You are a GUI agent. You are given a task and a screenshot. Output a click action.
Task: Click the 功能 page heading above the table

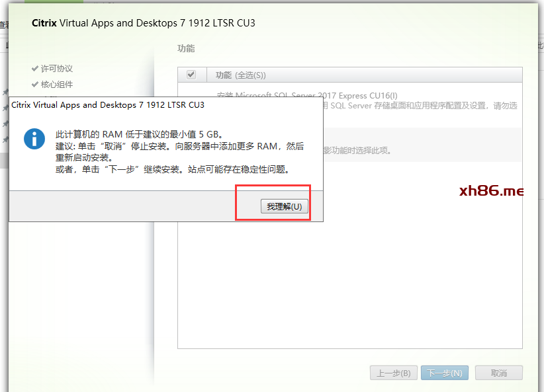(186, 48)
